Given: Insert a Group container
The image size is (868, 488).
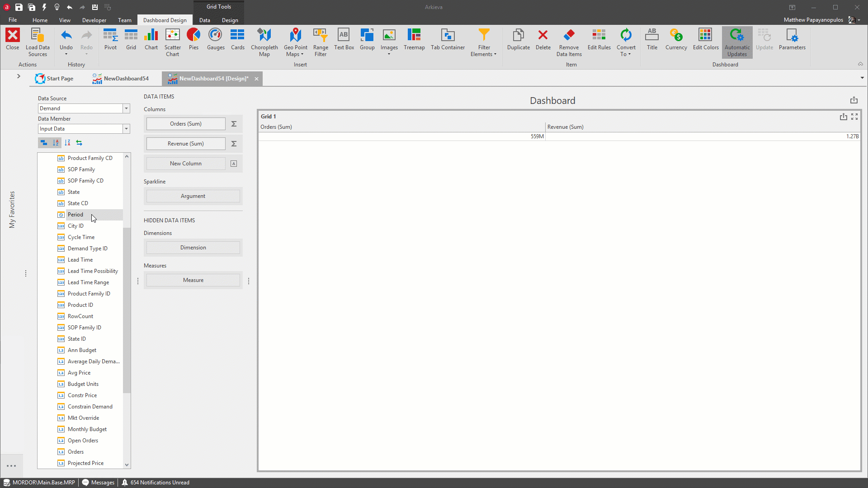Looking at the screenshot, I should tap(367, 39).
